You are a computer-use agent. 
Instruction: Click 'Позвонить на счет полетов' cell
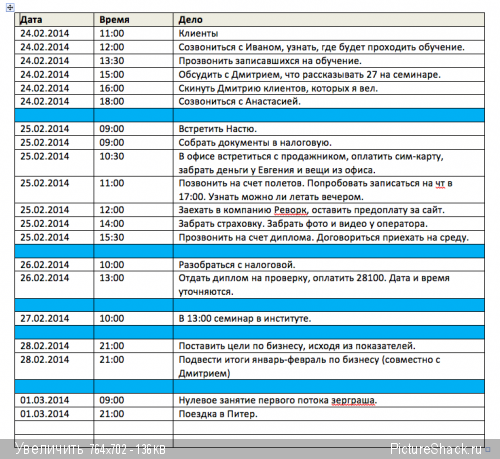[x=329, y=190]
